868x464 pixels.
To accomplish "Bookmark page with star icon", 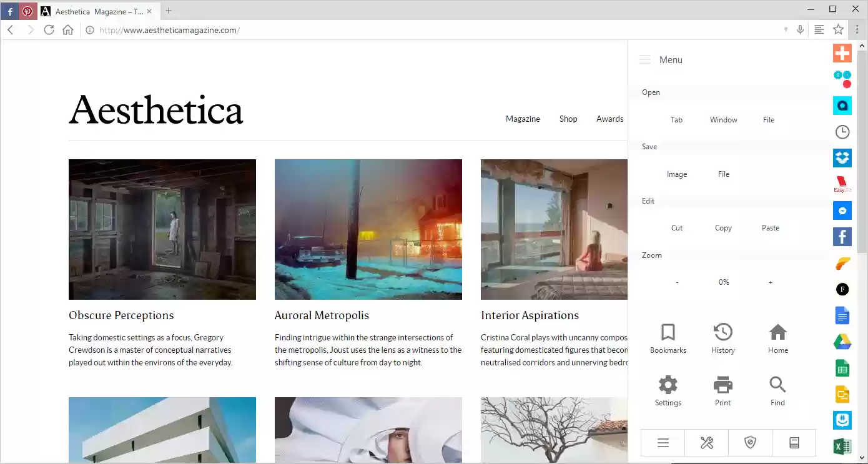I will pyautogui.click(x=838, y=30).
